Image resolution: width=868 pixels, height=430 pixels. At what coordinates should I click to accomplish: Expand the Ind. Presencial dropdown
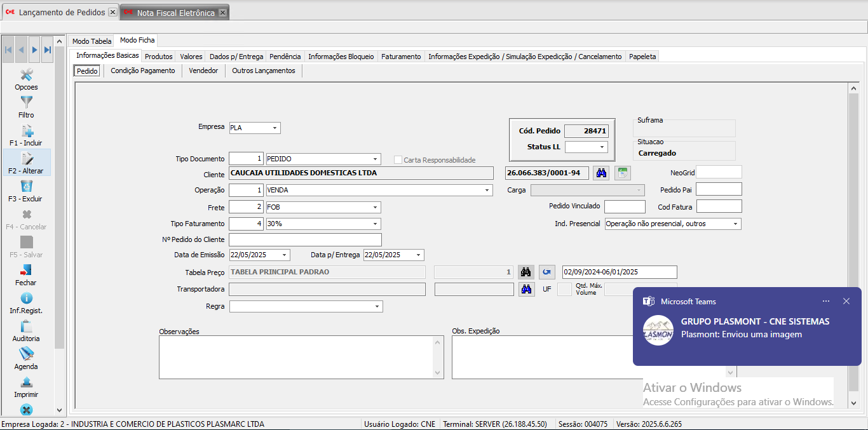[x=736, y=224]
